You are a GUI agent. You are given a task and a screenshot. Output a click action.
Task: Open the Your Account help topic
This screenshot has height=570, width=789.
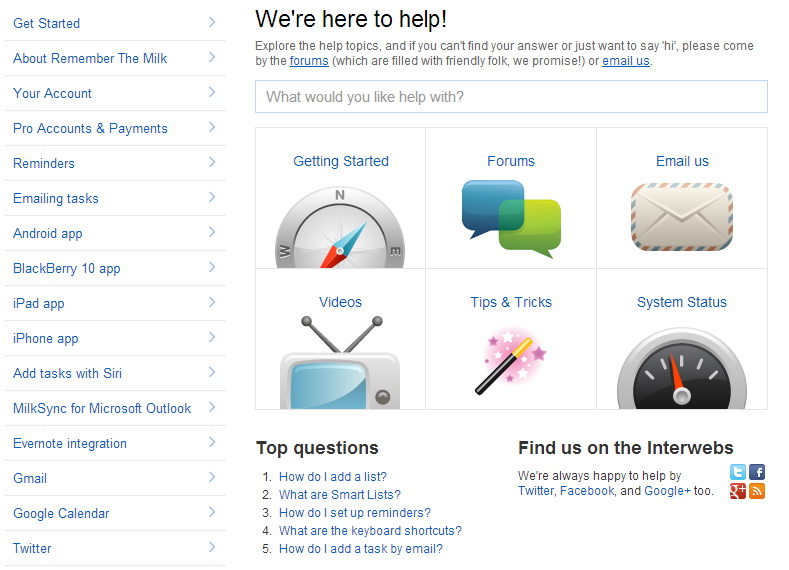pos(52,93)
